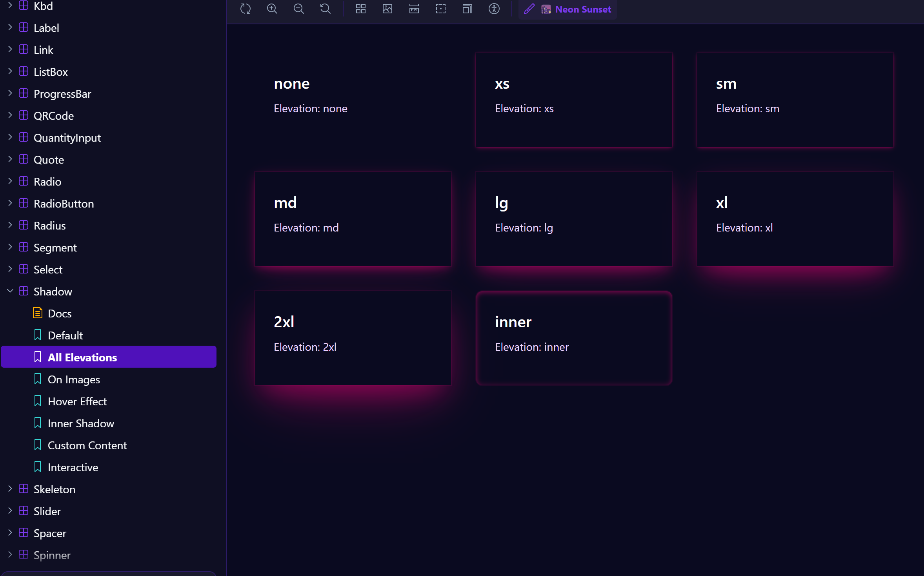The image size is (924, 576).
Task: Open the Shadow Docs page
Action: (x=59, y=313)
